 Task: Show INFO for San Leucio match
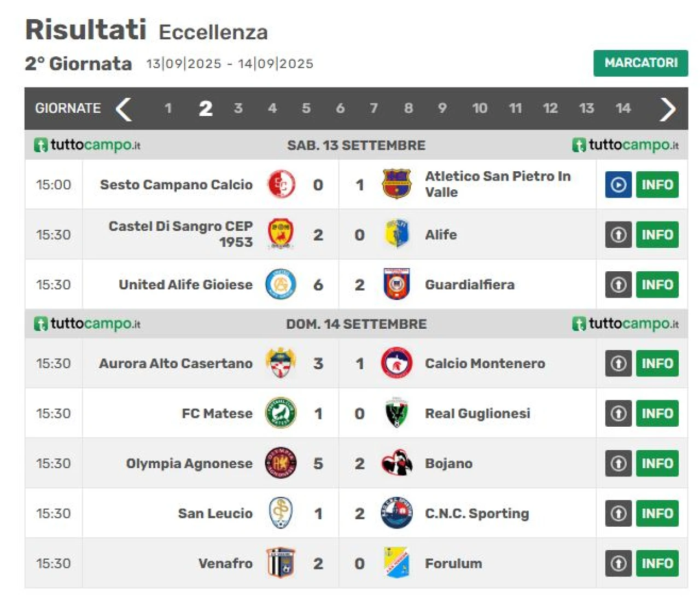[x=657, y=513]
